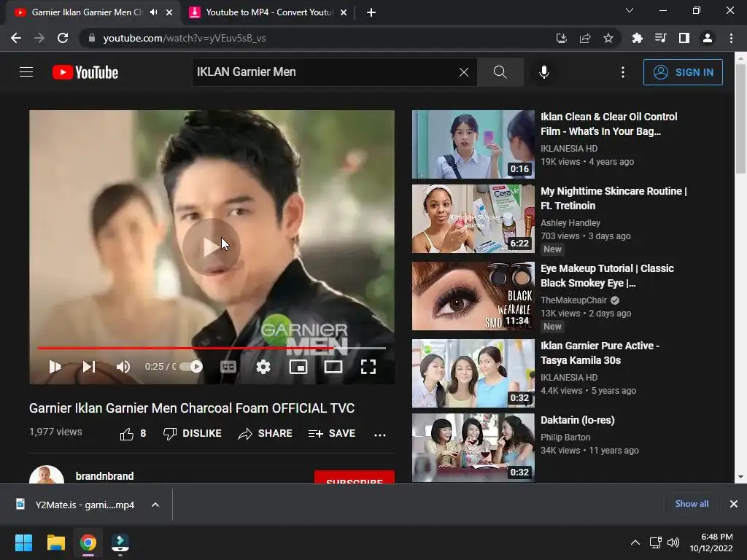
Task: Click the magnifier search button
Action: (x=500, y=72)
